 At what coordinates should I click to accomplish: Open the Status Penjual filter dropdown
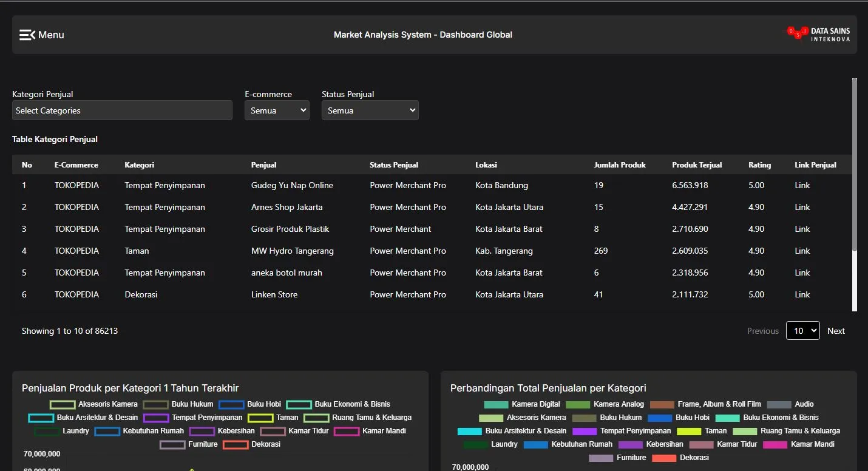click(x=370, y=110)
